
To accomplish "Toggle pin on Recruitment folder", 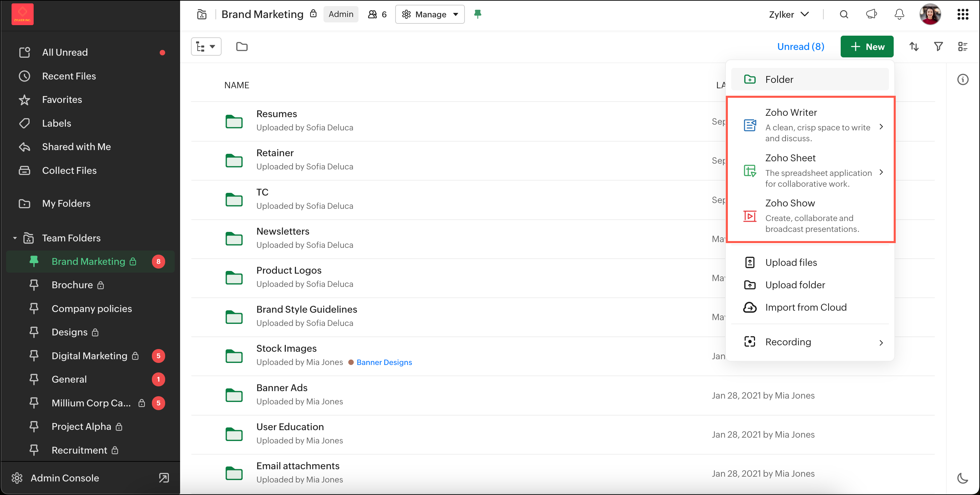I will [34, 450].
